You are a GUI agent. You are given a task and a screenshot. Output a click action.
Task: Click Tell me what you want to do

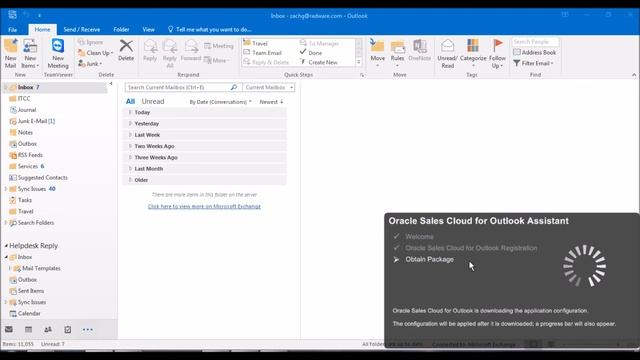pyautogui.click(x=210, y=29)
